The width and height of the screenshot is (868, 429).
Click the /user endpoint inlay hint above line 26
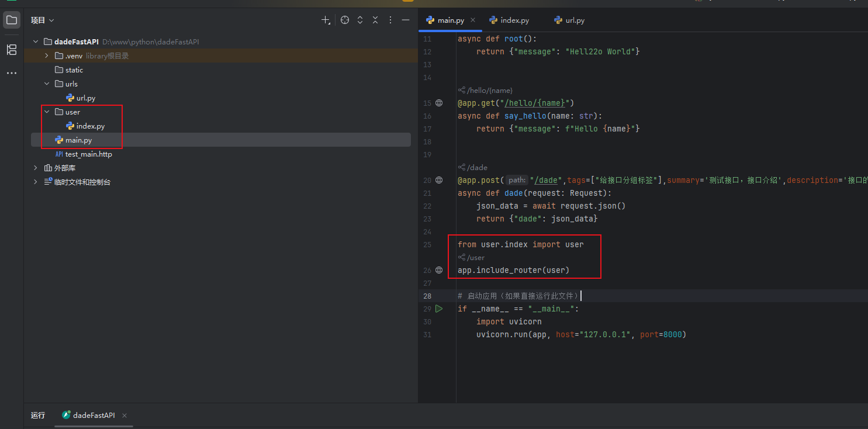pos(472,258)
